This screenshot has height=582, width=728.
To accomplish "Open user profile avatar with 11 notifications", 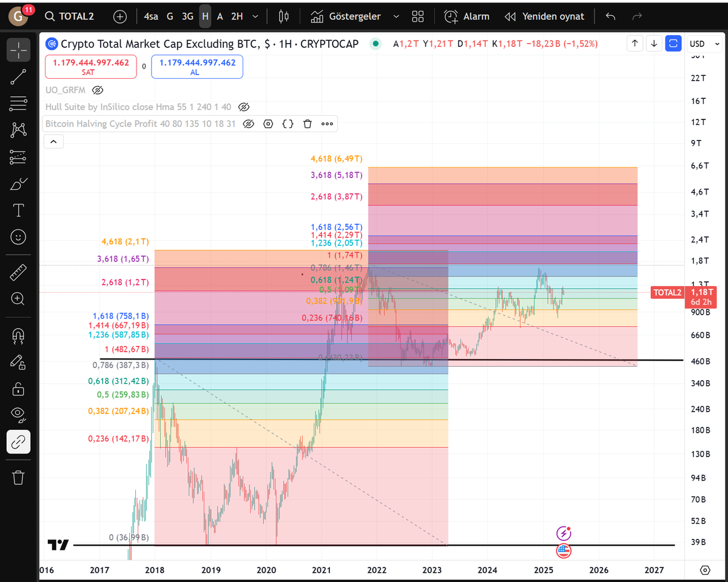I will [x=19, y=16].
